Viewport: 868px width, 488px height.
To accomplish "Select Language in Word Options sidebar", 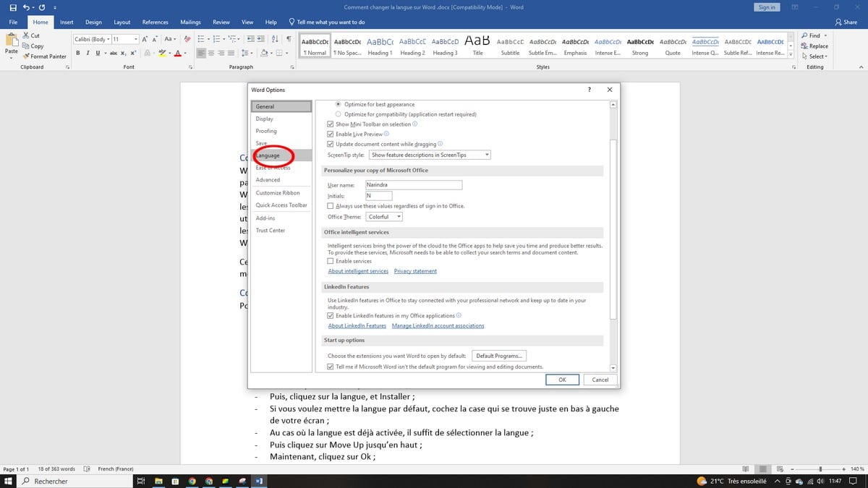I will (x=281, y=155).
